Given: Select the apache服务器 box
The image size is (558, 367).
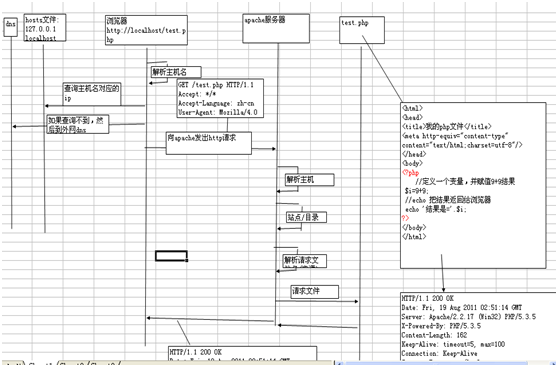Looking at the screenshot, I should click(276, 28).
